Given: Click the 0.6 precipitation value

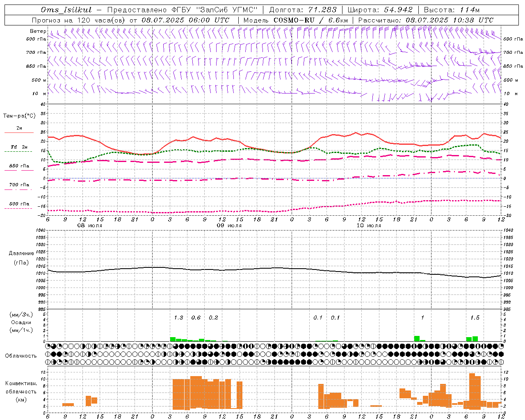Looking at the screenshot, I should point(196,318).
